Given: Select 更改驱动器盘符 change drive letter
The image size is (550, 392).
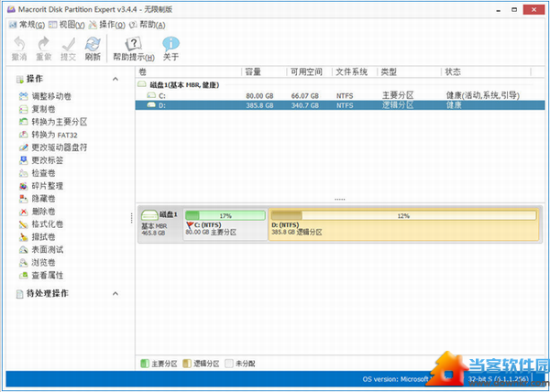Looking at the screenshot, I should 53,147.
